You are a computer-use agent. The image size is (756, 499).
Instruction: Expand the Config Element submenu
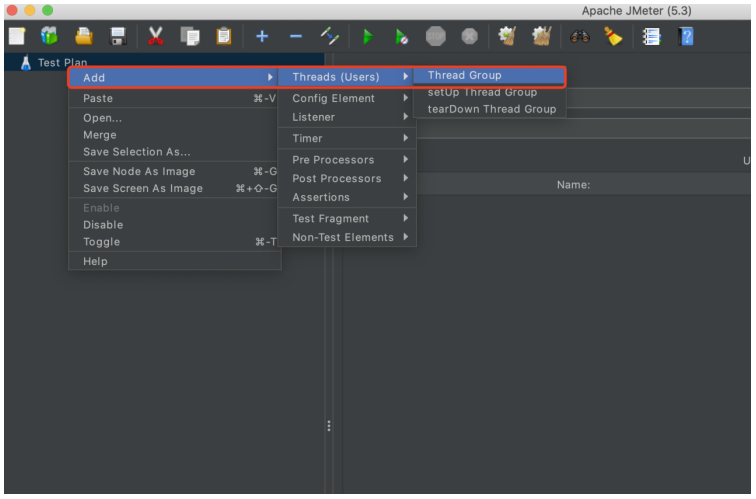point(347,98)
